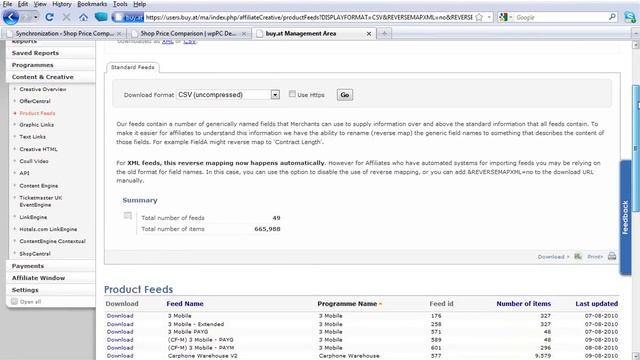
Task: Toggle the Open all checkbox in sidebar
Action: click(x=15, y=302)
